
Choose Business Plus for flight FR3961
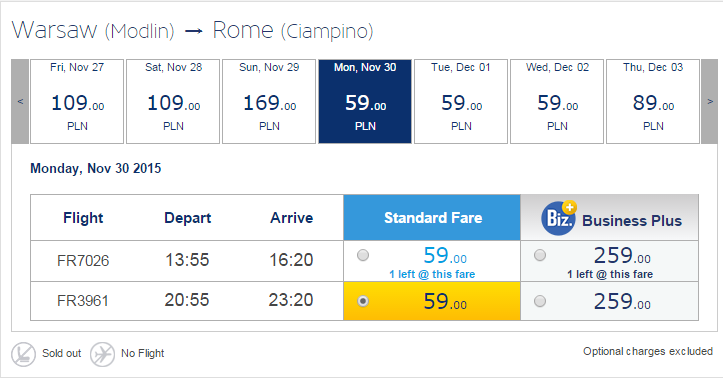[x=539, y=301]
